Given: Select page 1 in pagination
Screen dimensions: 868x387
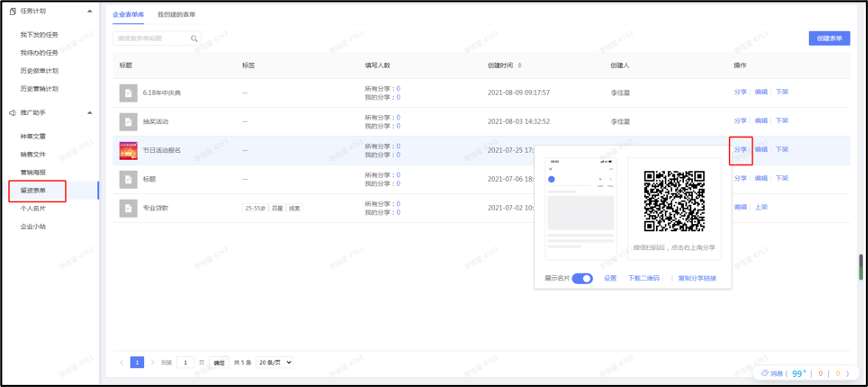Looking at the screenshot, I should pyautogui.click(x=137, y=362).
